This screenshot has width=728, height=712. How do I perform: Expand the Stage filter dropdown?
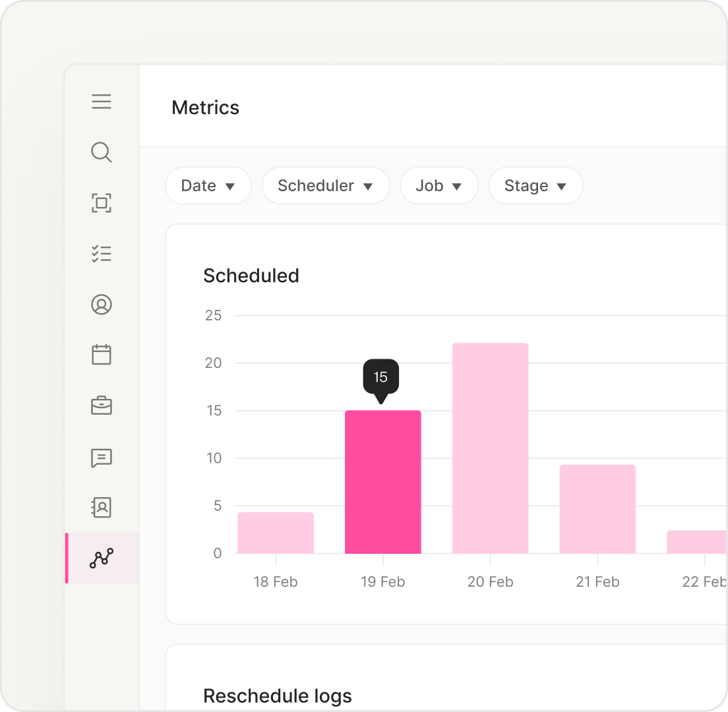[x=536, y=186]
